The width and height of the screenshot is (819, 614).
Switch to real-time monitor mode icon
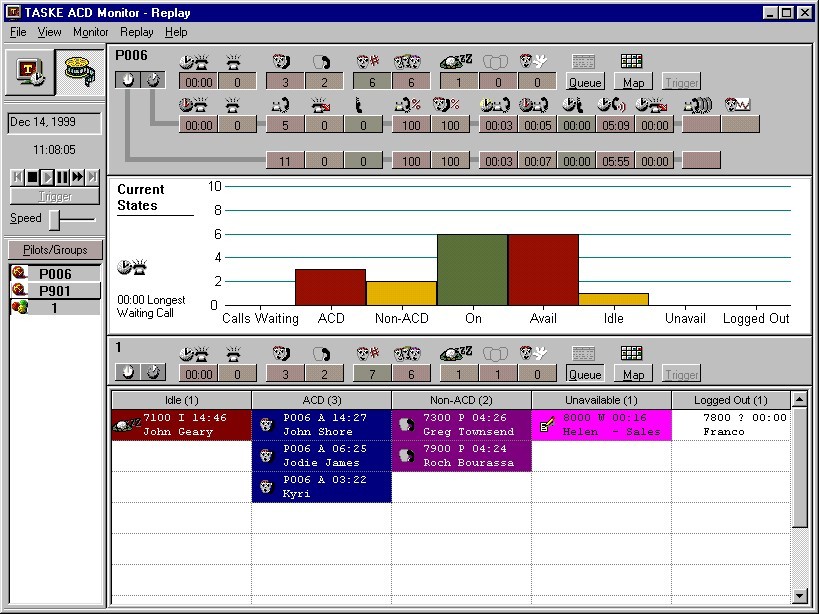pos(30,73)
